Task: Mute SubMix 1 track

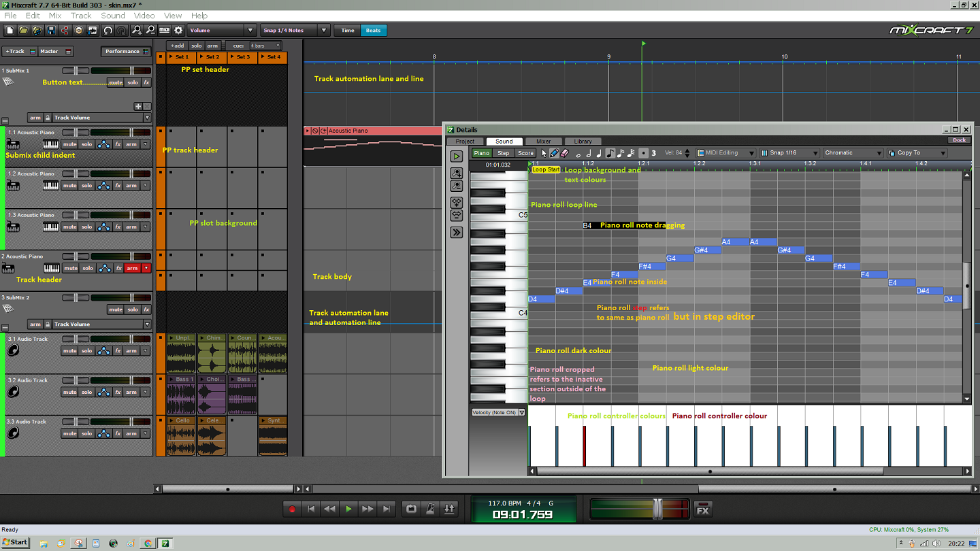Action: (x=116, y=82)
